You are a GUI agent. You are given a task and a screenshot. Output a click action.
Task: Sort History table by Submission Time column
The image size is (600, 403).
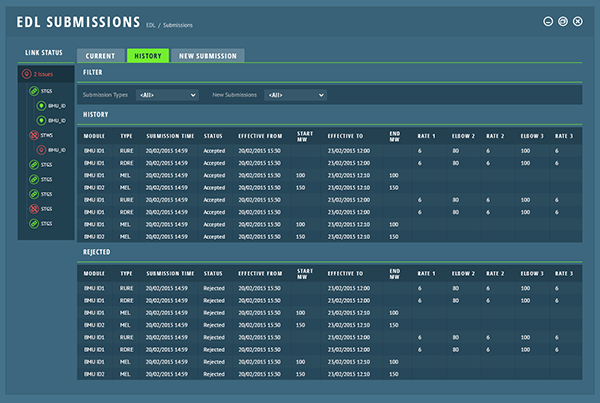click(x=170, y=136)
